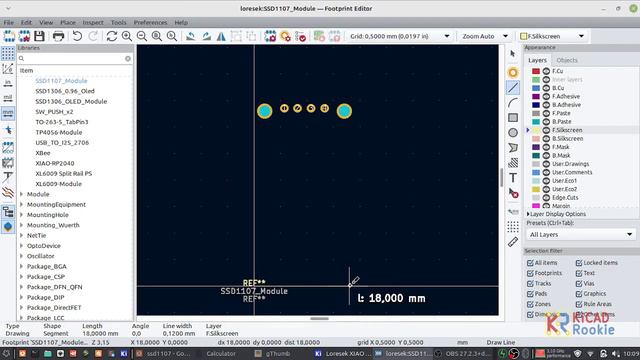Click the B.Paste layer color swatch

coord(536,122)
